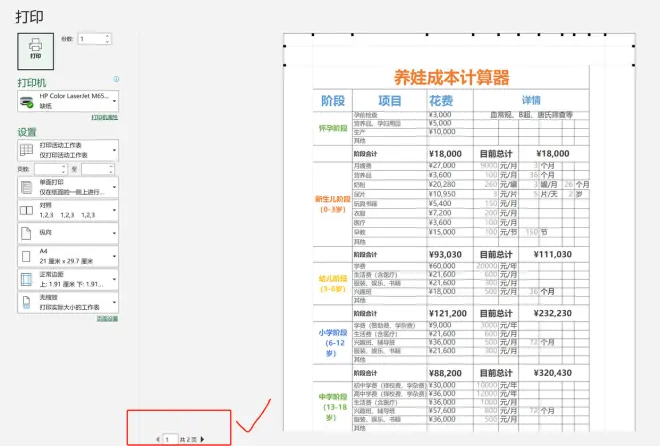Open the 无缩放 scaling dropdown
Viewport: 660px width, 446px height.
point(68,302)
